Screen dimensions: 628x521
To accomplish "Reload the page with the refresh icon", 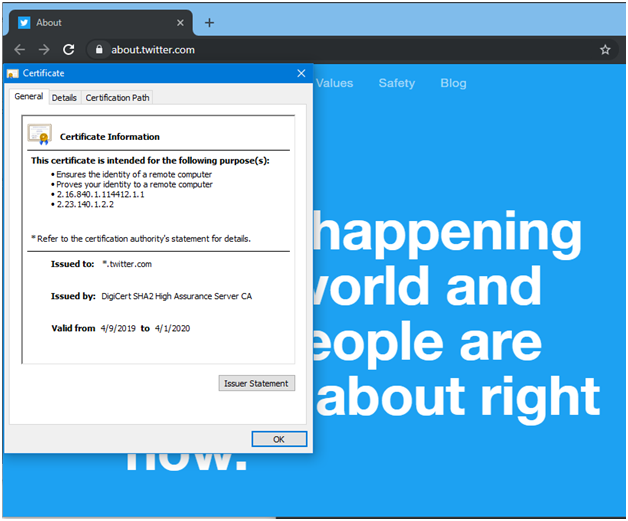I will coord(68,50).
